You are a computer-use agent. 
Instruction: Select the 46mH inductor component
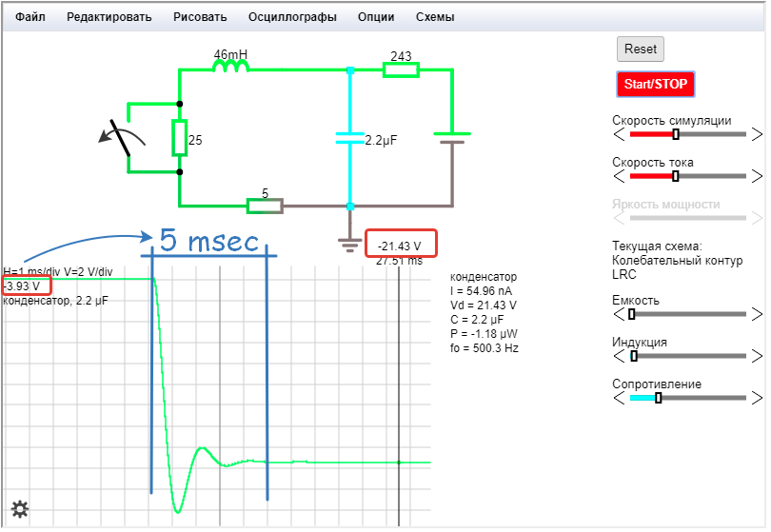pos(230,68)
